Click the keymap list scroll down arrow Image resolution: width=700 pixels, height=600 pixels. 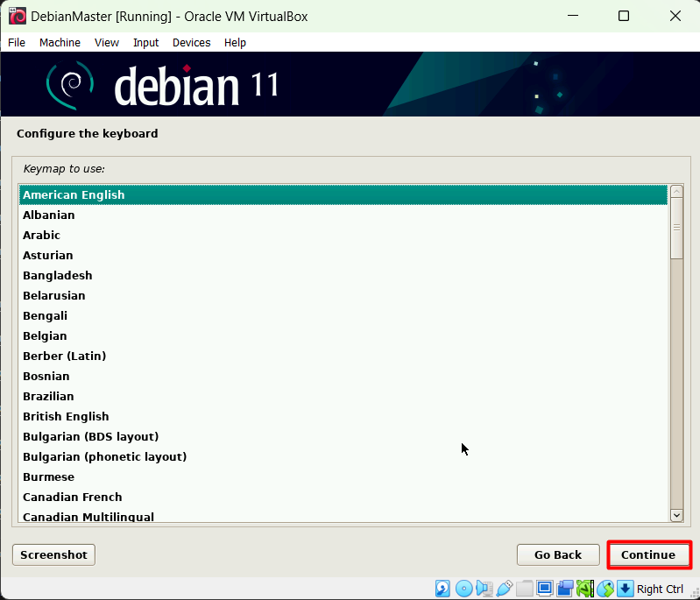coord(676,515)
